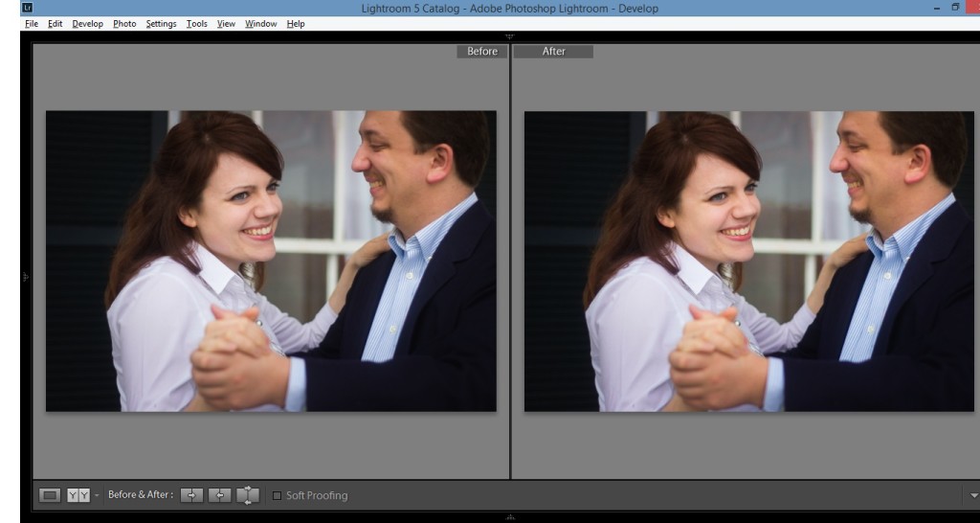The height and width of the screenshot is (523, 980).
Task: Copy After settings to Before
Action: coord(219,495)
